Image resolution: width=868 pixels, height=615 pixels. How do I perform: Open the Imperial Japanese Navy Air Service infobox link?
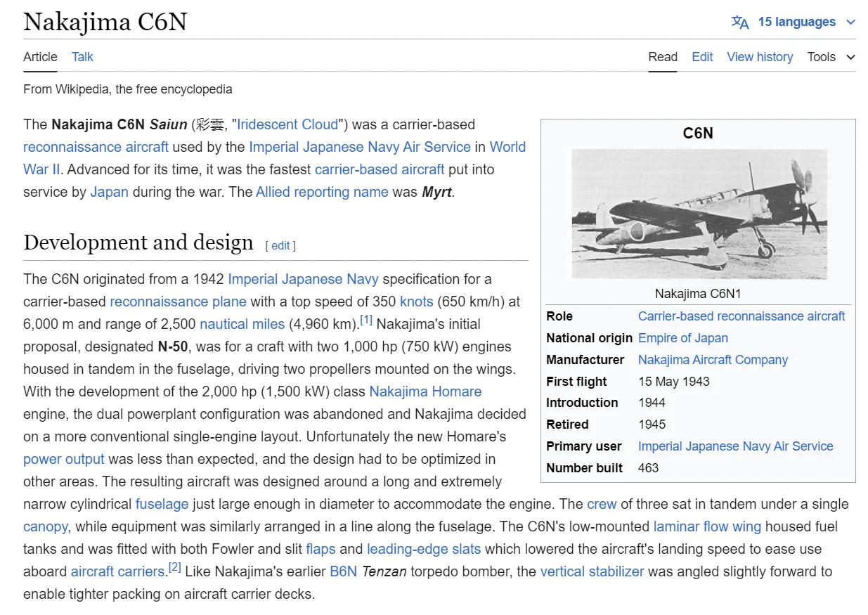coord(735,446)
